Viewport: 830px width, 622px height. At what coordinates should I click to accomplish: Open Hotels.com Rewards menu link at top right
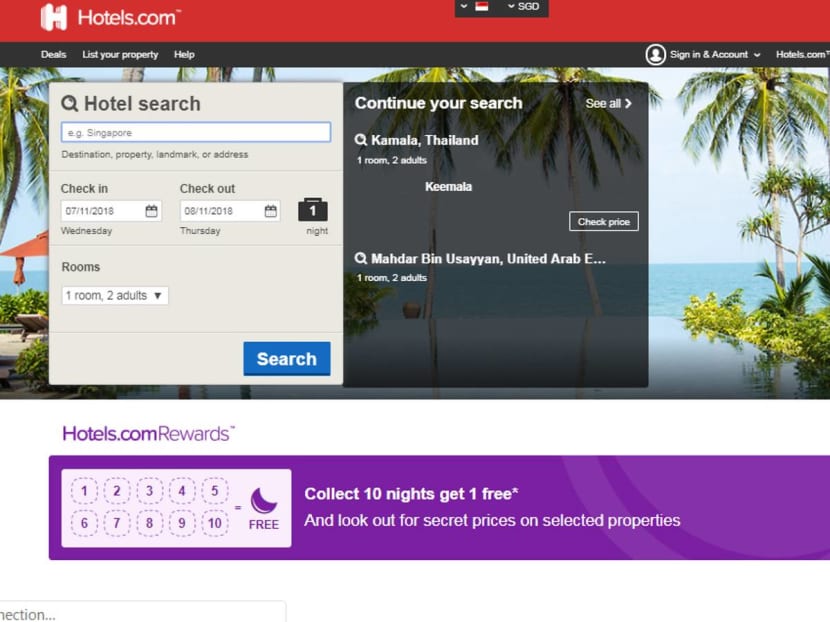point(802,55)
